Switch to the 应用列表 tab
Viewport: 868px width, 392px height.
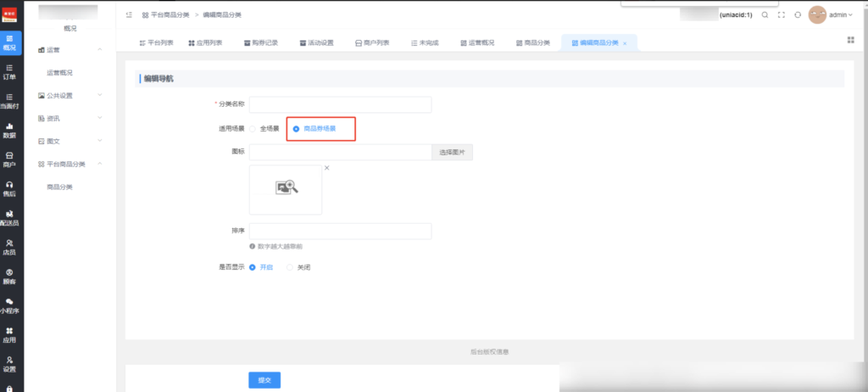tap(205, 42)
